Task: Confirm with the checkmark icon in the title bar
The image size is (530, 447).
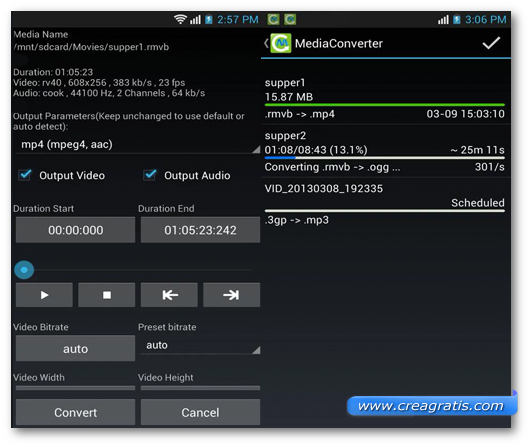Action: coord(491,43)
